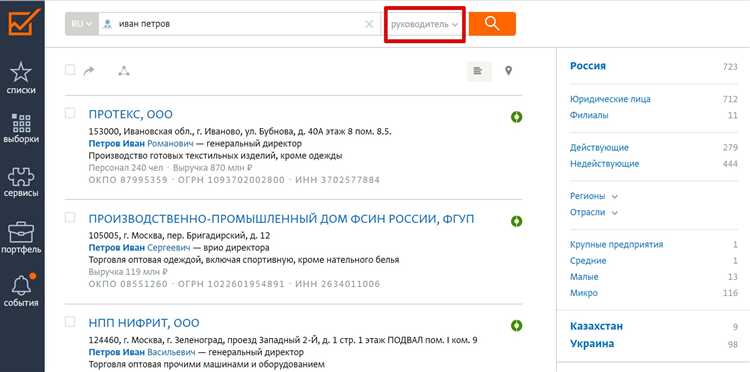Filter by Малые enterprises
The width and height of the screenshot is (750, 372).
tap(584, 277)
